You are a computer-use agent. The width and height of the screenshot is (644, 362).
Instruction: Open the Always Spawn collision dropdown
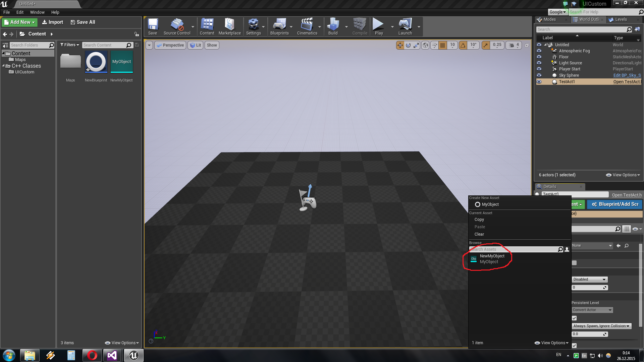[601, 326]
